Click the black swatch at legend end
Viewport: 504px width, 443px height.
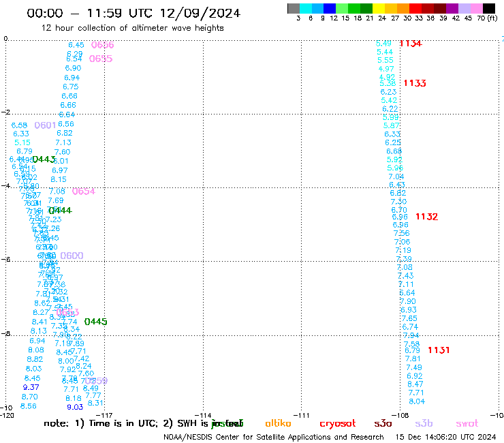489,8
